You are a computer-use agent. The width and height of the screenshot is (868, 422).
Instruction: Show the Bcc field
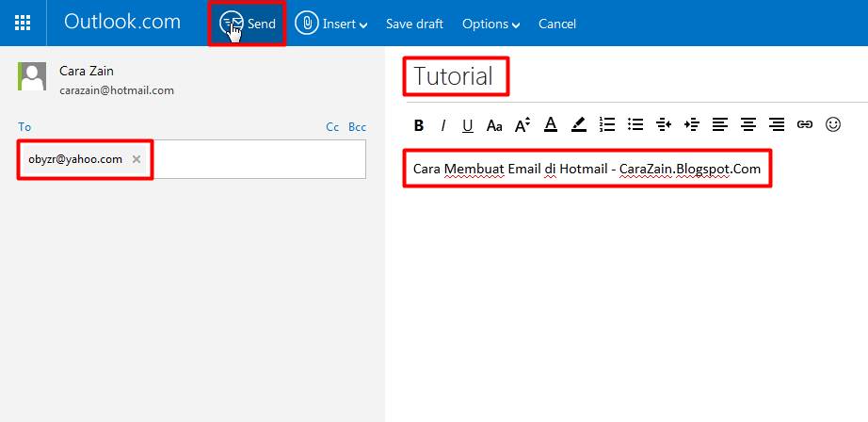[357, 127]
